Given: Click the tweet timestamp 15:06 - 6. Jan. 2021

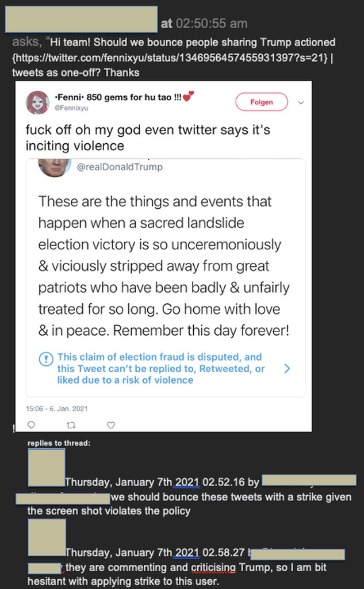Looking at the screenshot, I should (57, 408).
